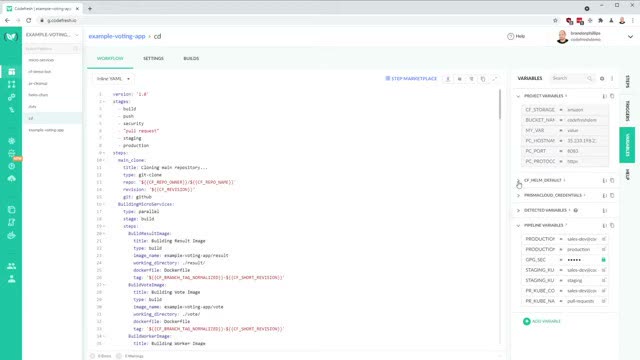
Task: Open the Projects dashboard sidebar icon
Action: point(11,72)
